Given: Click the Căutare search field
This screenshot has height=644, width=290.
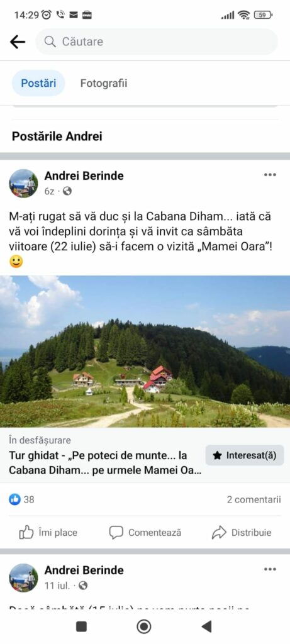Looking at the screenshot, I should tap(157, 42).
